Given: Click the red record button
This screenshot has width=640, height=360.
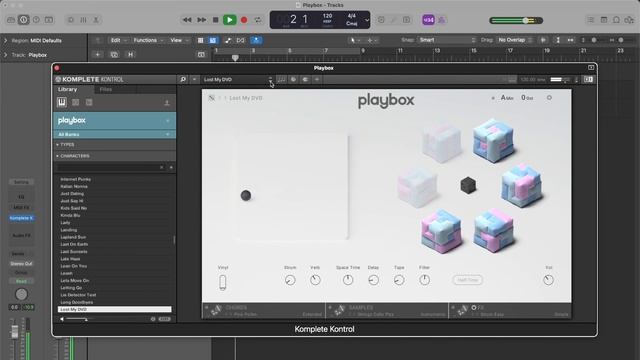Looking at the screenshot, I should coord(244,20).
